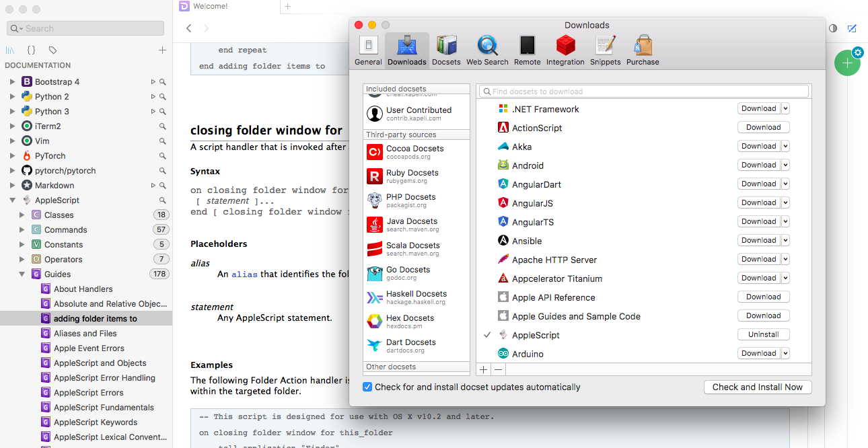Viewport: 868px width, 448px height.
Task: Focus the Find docsets to download field
Action: tap(644, 91)
